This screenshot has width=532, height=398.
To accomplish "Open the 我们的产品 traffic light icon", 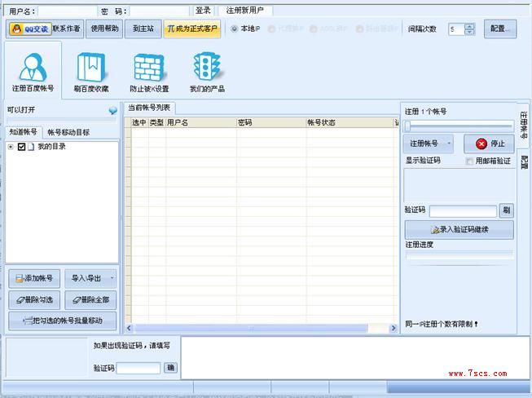I will point(207,70).
